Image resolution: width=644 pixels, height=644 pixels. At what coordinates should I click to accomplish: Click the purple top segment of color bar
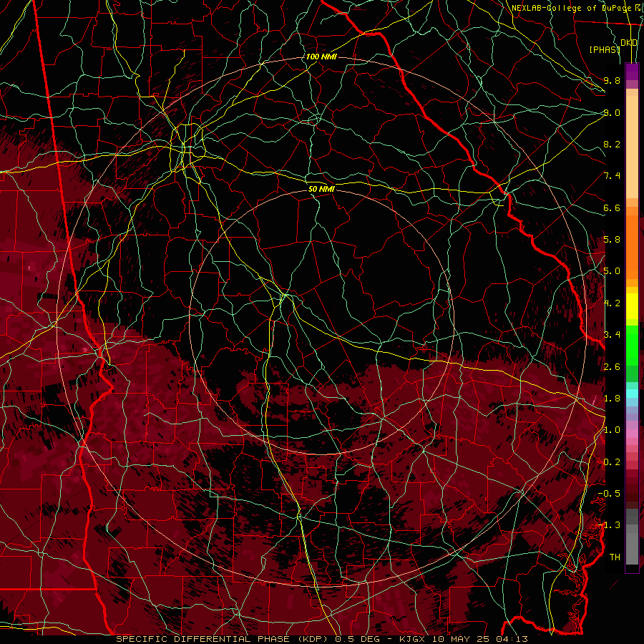click(x=632, y=72)
